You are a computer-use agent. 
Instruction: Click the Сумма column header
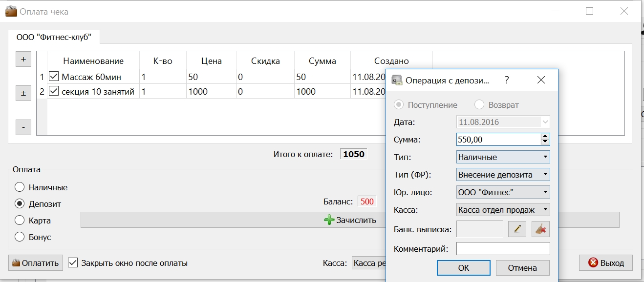[x=322, y=61]
